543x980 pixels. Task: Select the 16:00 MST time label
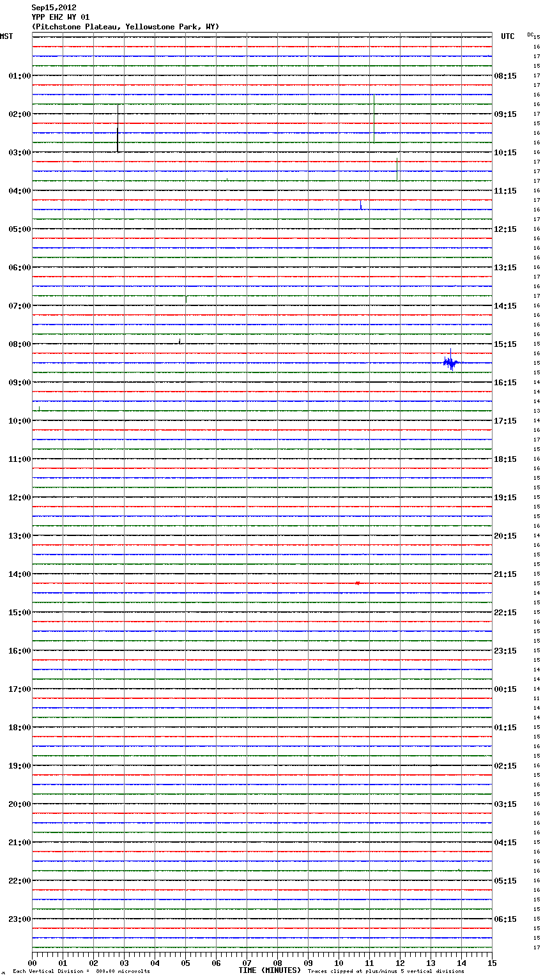(20, 651)
